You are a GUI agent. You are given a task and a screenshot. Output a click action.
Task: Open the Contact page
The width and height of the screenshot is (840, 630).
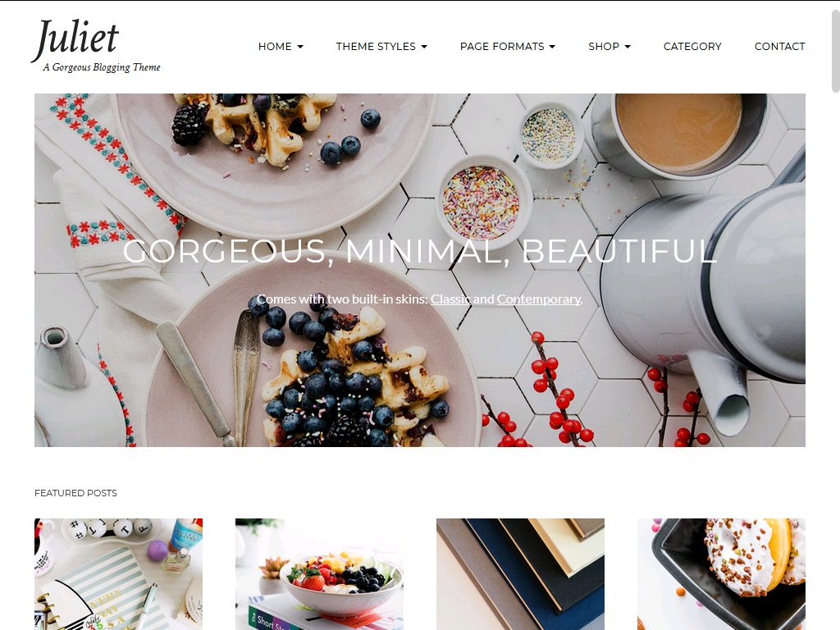click(x=779, y=47)
